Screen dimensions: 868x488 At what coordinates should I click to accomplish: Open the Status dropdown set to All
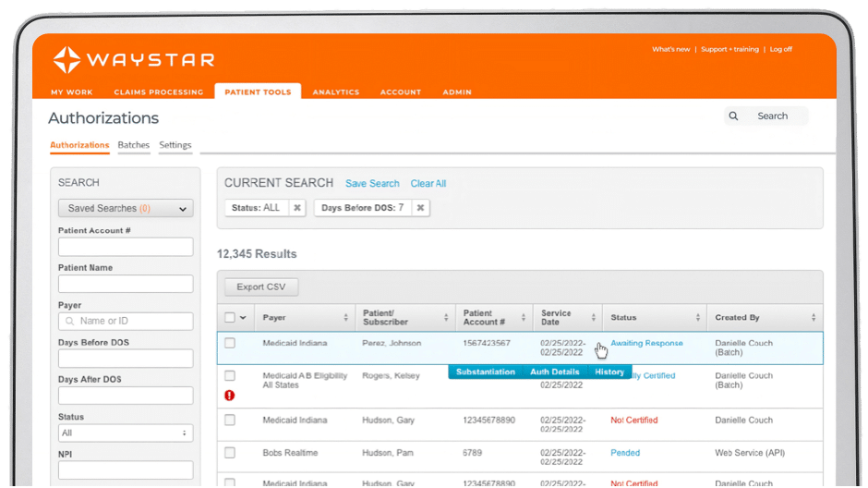126,433
